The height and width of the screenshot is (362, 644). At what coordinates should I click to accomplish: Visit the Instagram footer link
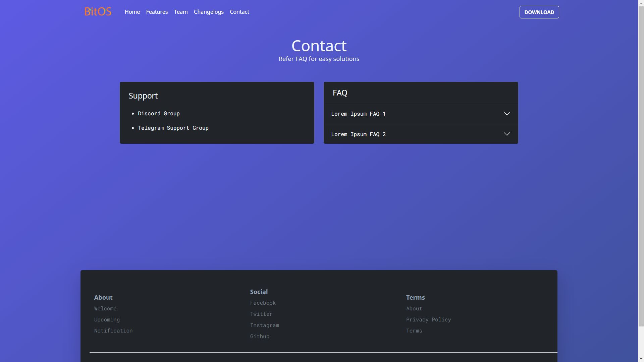pyautogui.click(x=264, y=325)
